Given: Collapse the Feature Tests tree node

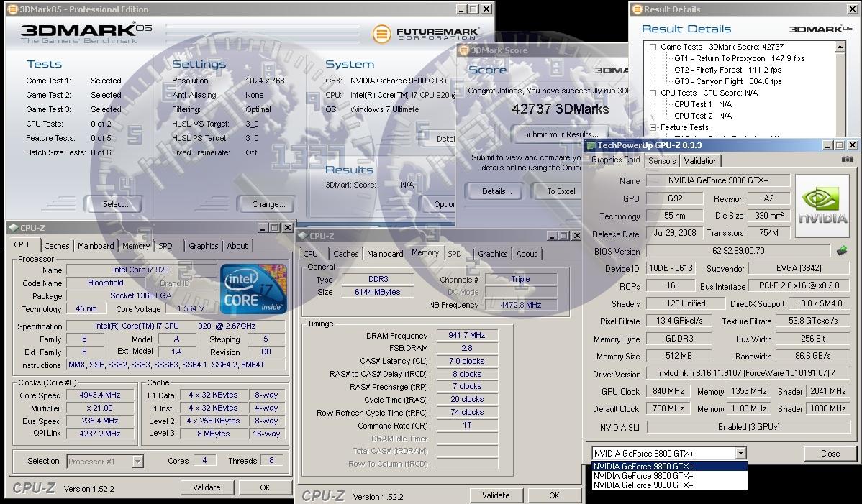Looking at the screenshot, I should click(653, 127).
